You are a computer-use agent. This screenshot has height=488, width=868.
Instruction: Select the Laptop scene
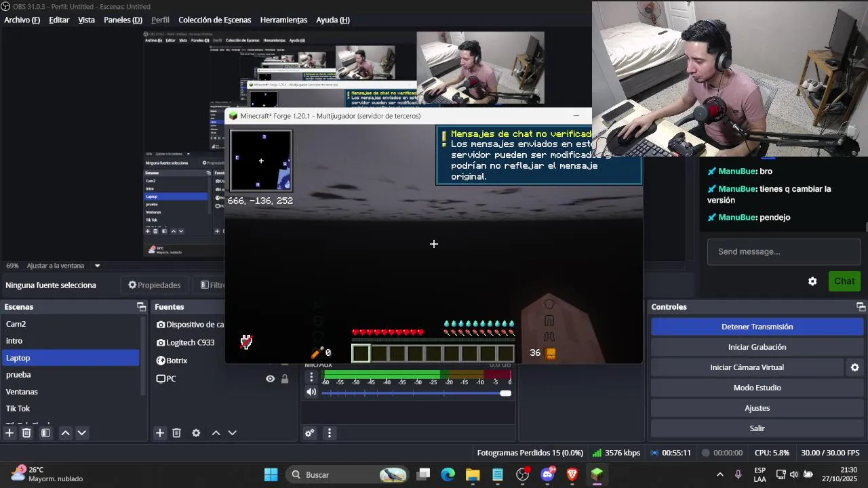coord(70,358)
